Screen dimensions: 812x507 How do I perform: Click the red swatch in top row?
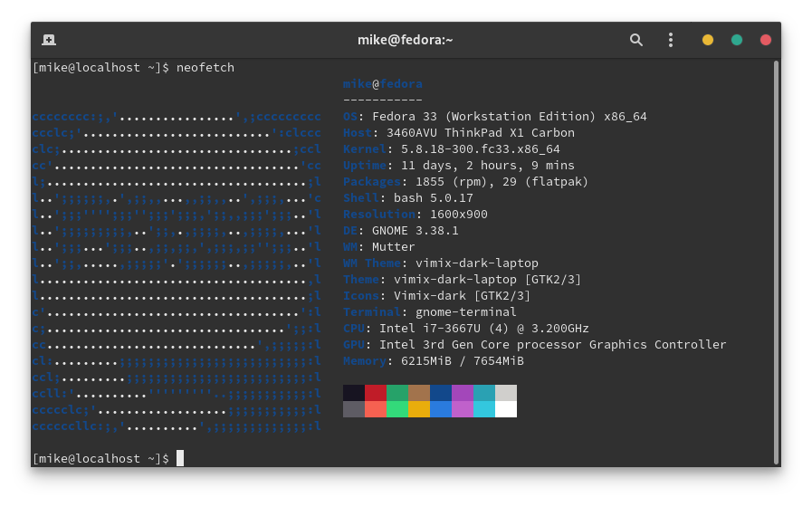pos(376,393)
